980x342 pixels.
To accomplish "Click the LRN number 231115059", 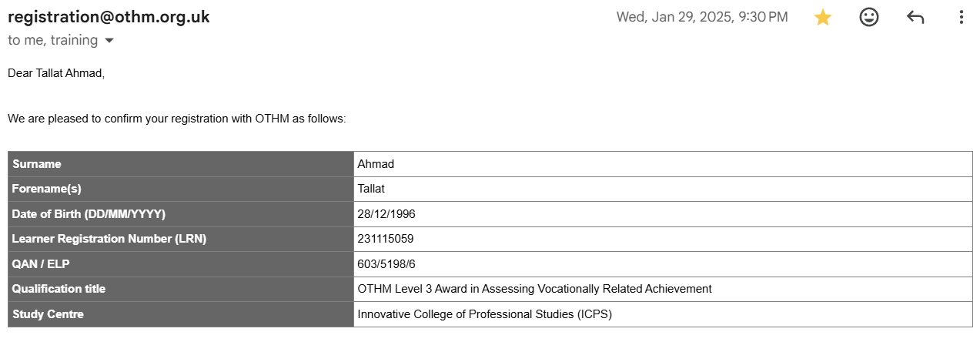I will tap(386, 239).
